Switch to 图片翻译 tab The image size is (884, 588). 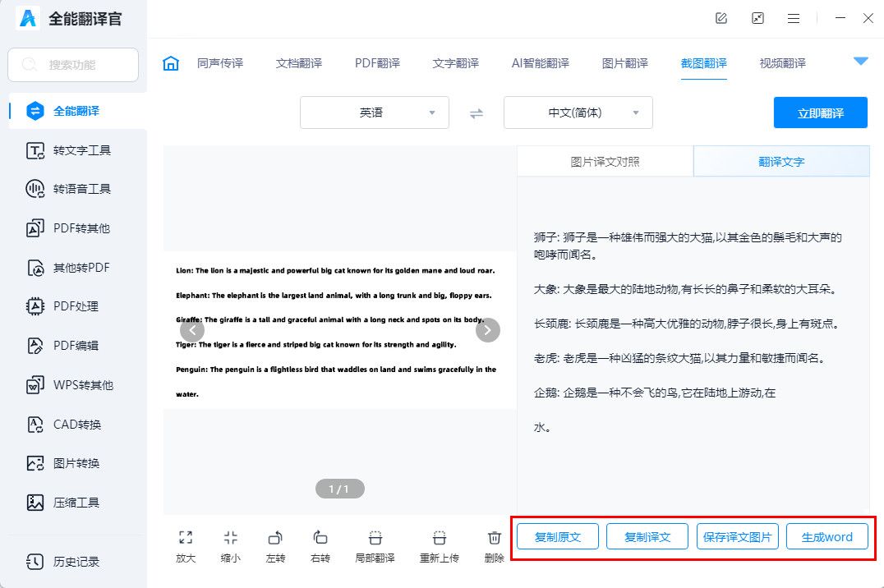624,63
